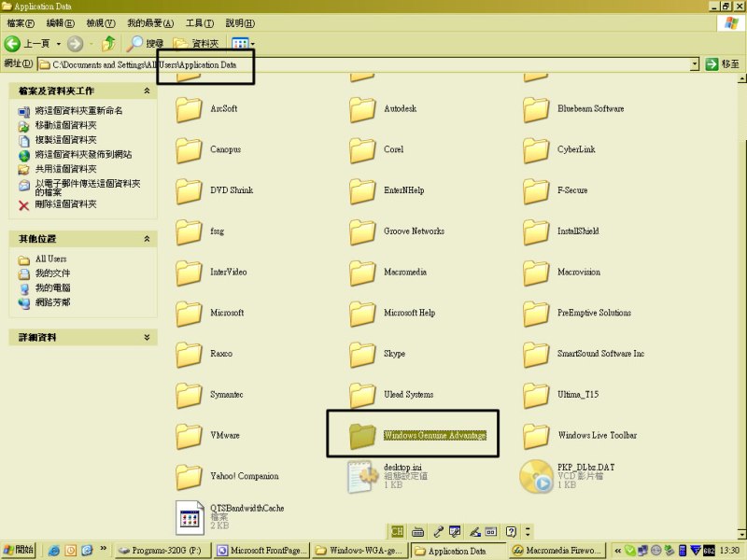Click the 移至 Go button
Viewport: 747px width, 560px height.
click(x=722, y=64)
